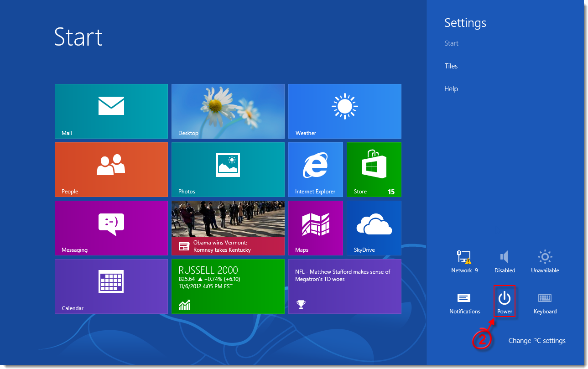The height and width of the screenshot is (369, 588).
Task: Open Tiles in the Settings panel
Action: 451,66
